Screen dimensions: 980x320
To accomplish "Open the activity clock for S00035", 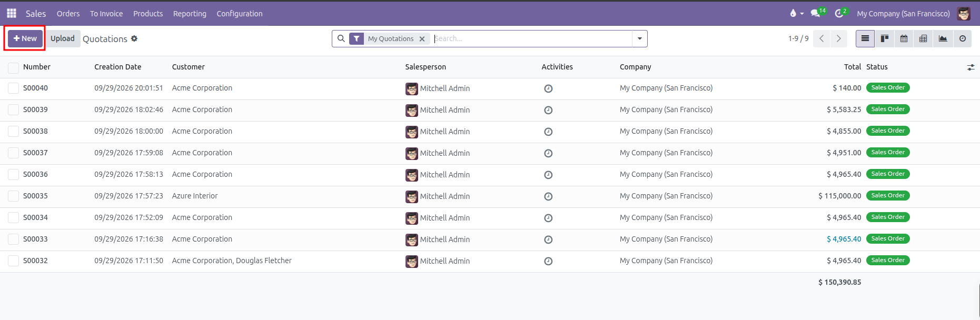I will coord(548,196).
